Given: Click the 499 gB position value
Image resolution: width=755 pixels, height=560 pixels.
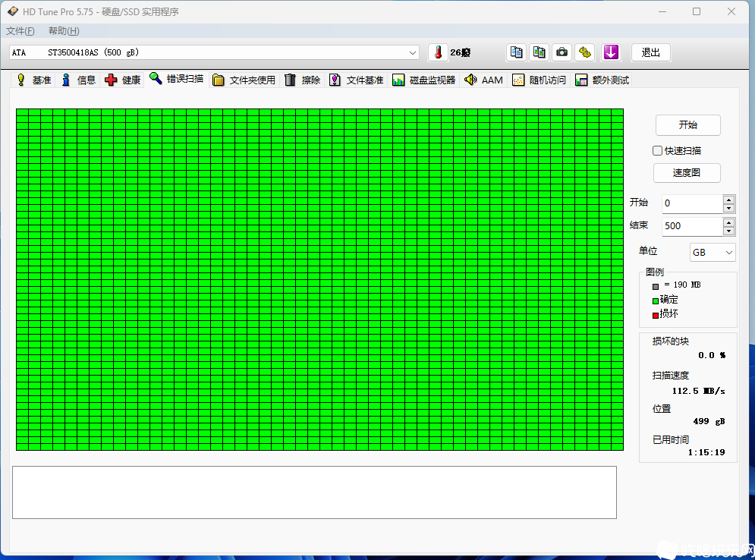Looking at the screenshot, I should pos(709,421).
